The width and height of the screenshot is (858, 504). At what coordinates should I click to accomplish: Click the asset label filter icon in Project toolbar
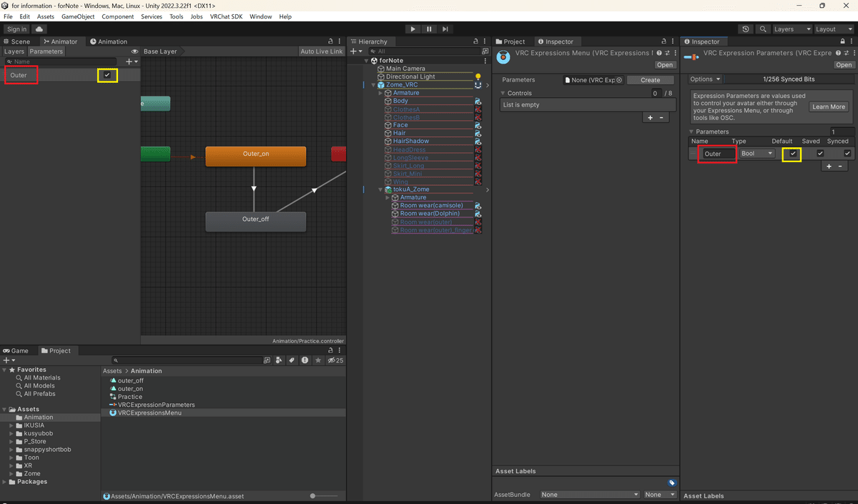pyautogui.click(x=290, y=360)
